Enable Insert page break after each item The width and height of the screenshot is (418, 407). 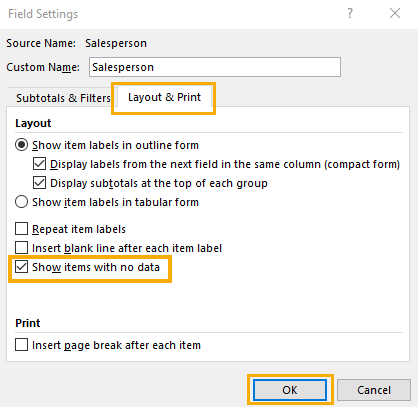(21, 345)
